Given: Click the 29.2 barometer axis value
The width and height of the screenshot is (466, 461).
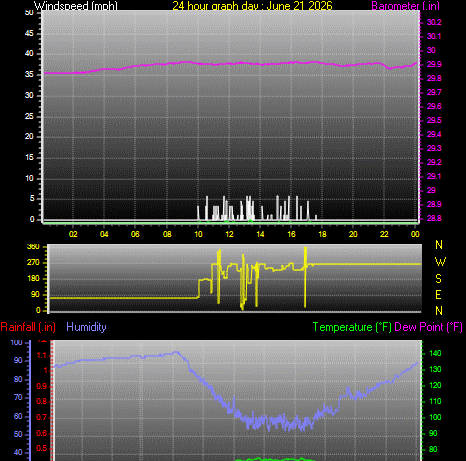Looking at the screenshot, I should tap(434, 162).
